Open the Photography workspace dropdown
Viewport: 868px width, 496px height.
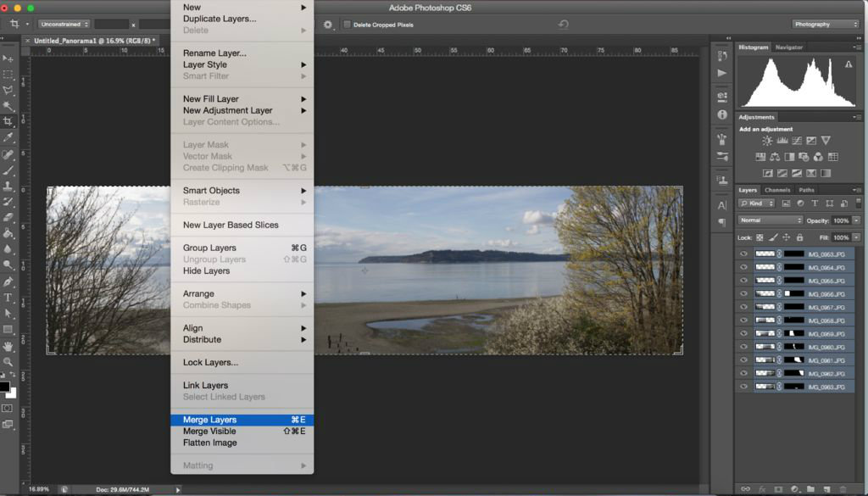825,25
